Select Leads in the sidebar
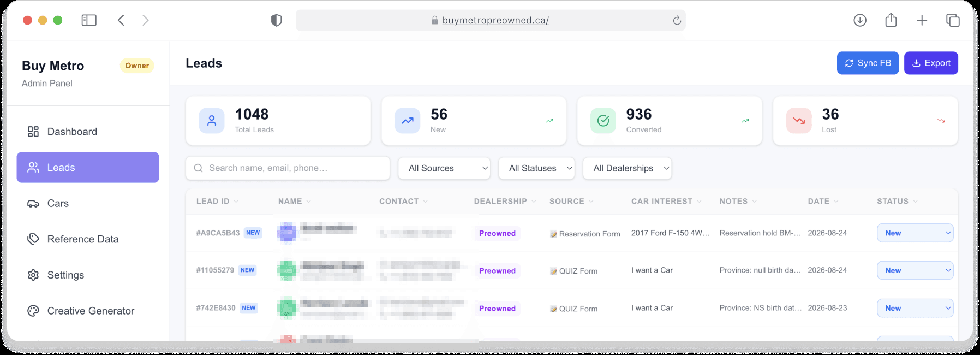Screen dimensions: 980x355 (88, 167)
